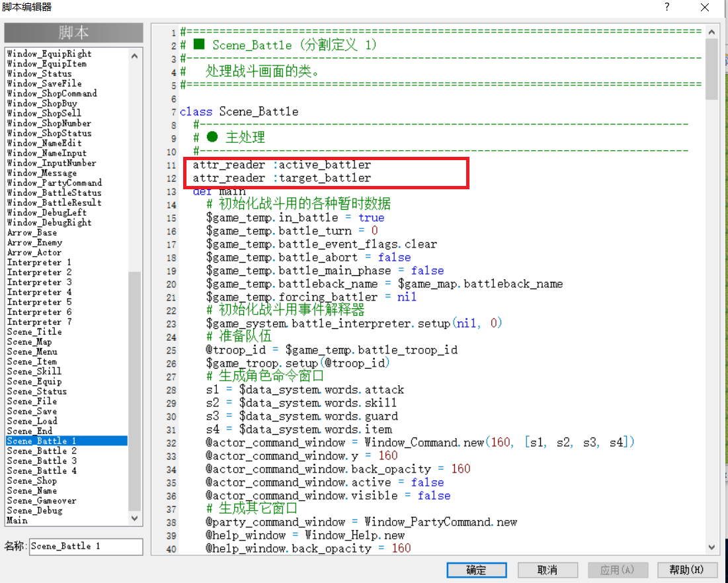Click the script list scroll up arrow
728x583 pixels.
point(135,56)
